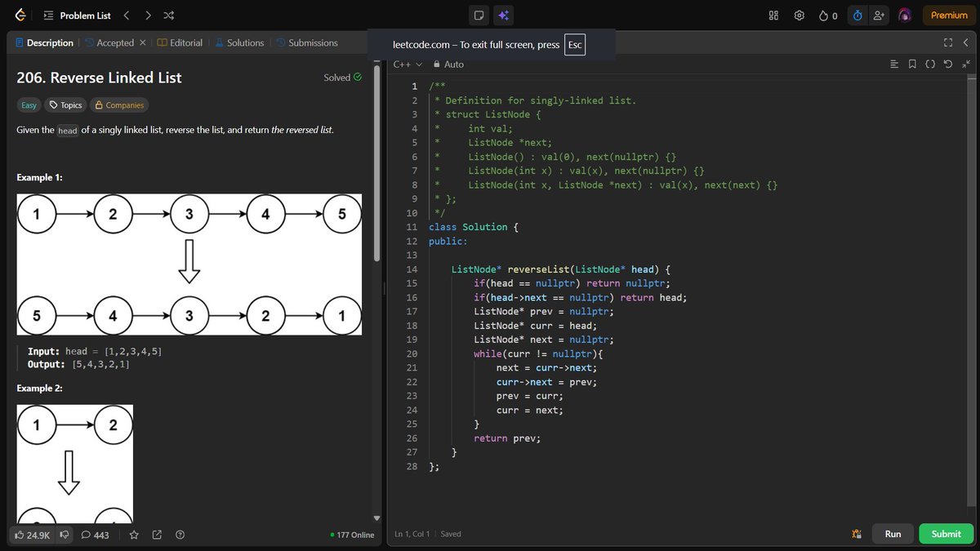Go to the next problem
980x551 pixels.
tap(148, 16)
